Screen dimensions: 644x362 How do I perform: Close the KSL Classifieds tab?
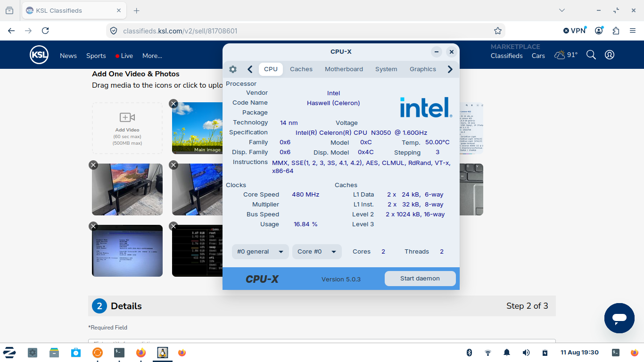[x=119, y=10]
